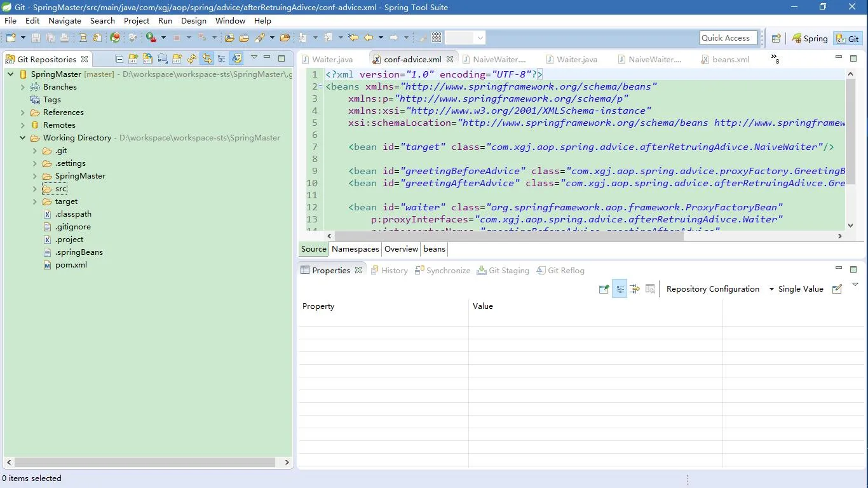
Task: Click the Print toolbar icon
Action: 64,37
